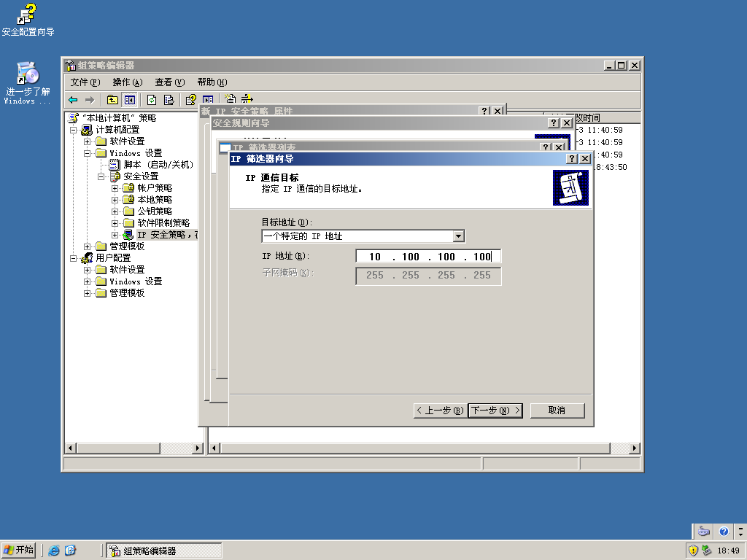Select the 管理模板 item under 计算机配置
Screen dimensions: 747x560
click(x=127, y=246)
